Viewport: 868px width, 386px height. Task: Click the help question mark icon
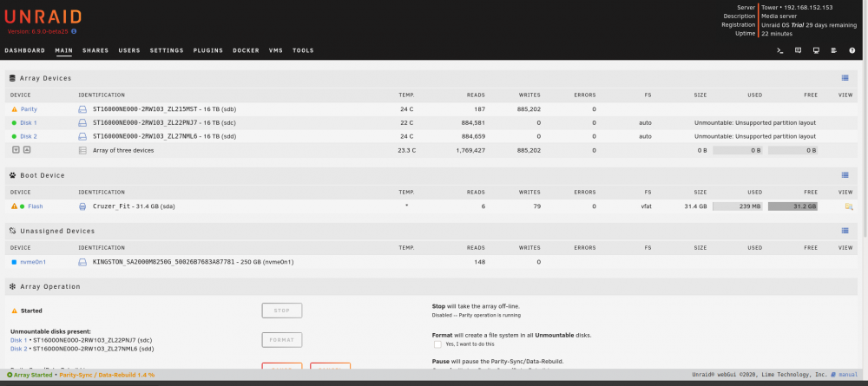(852, 50)
